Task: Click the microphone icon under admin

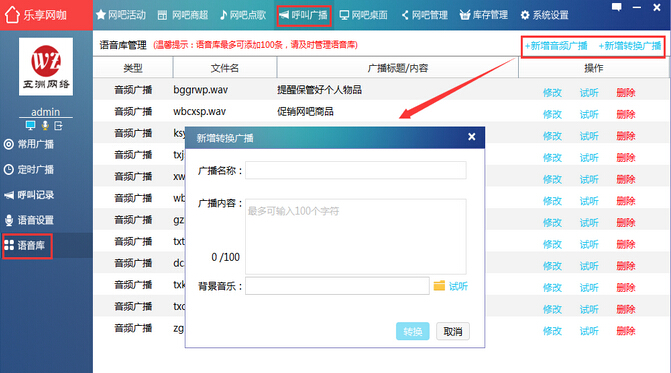Action: [x=45, y=125]
